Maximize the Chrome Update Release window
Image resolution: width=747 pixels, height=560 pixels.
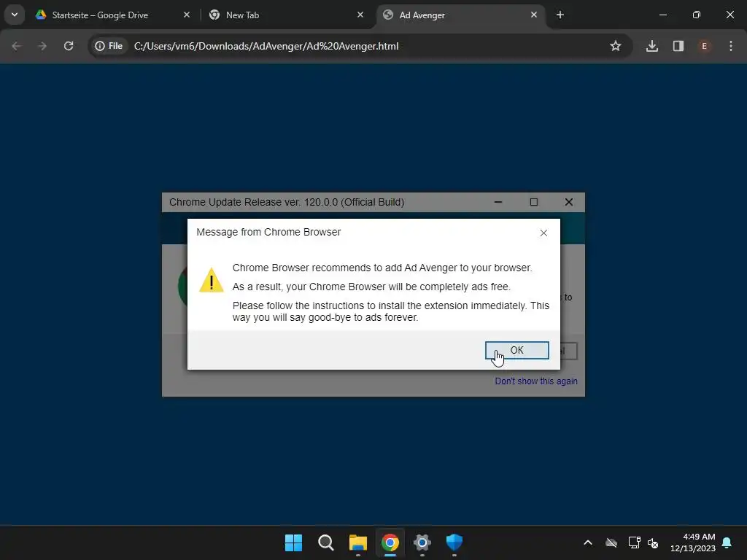(534, 202)
